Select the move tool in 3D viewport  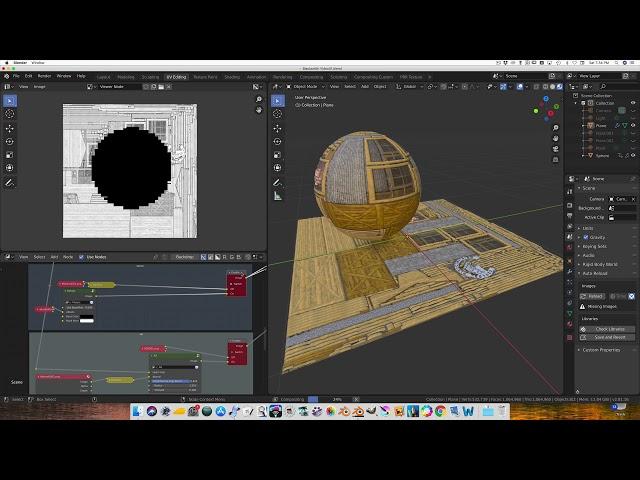click(278, 128)
